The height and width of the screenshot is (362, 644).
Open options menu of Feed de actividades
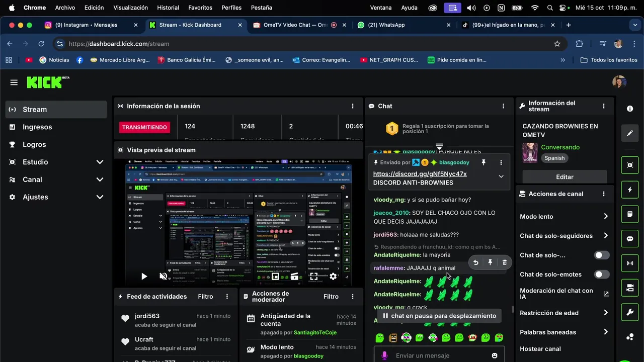pyautogui.click(x=227, y=297)
